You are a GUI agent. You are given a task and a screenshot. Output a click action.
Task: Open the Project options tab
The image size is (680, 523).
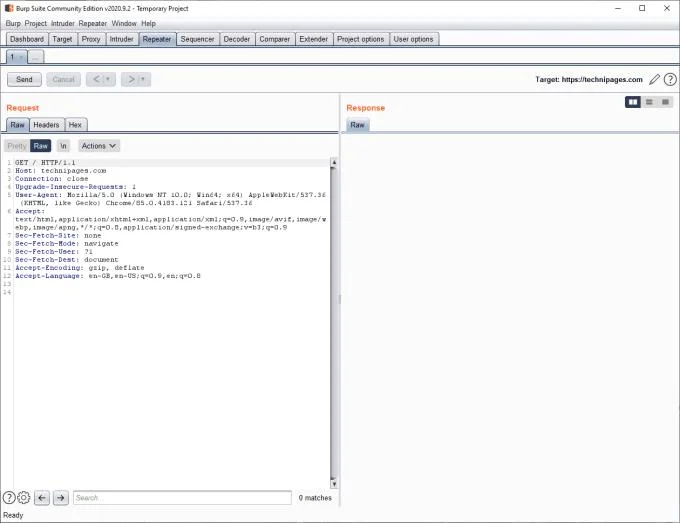pos(361,39)
